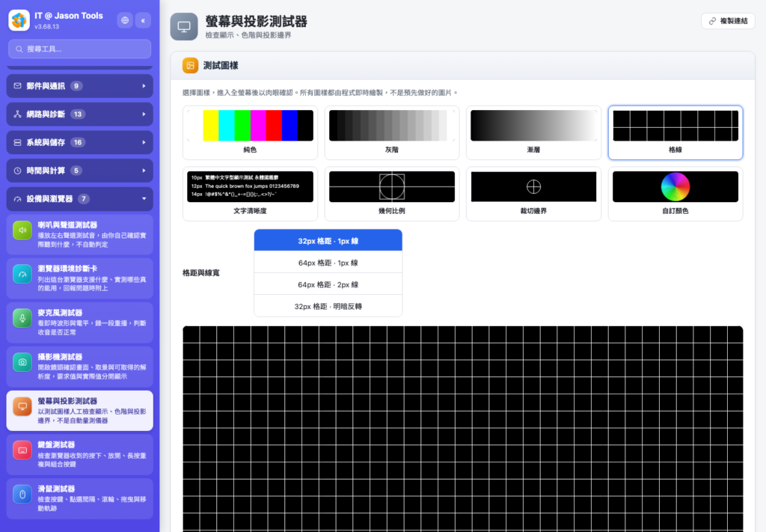Click the clock icon in 時間與計算 category
The width and height of the screenshot is (766, 532).
pos(18,171)
